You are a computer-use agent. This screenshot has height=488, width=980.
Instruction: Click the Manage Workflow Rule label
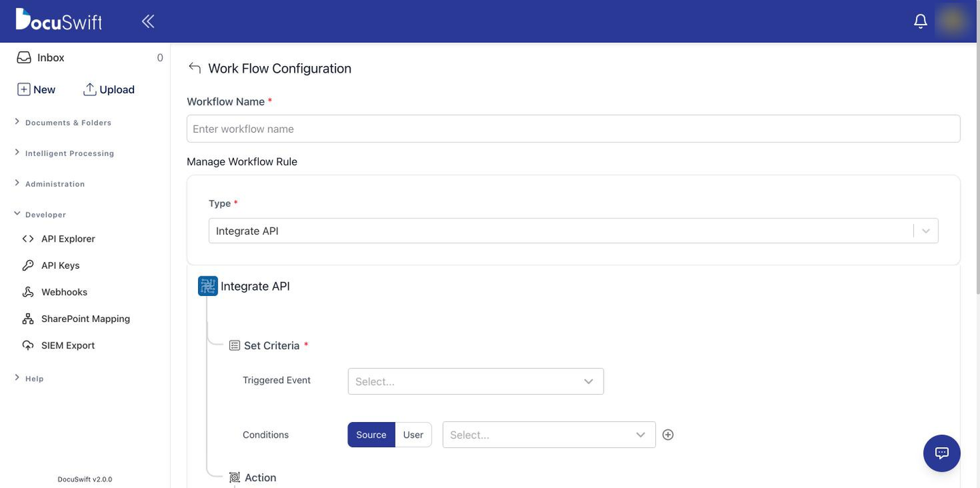(242, 161)
